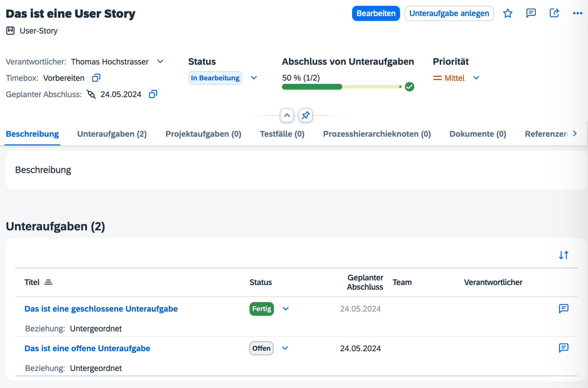Open the Dokumente tab

click(x=477, y=134)
